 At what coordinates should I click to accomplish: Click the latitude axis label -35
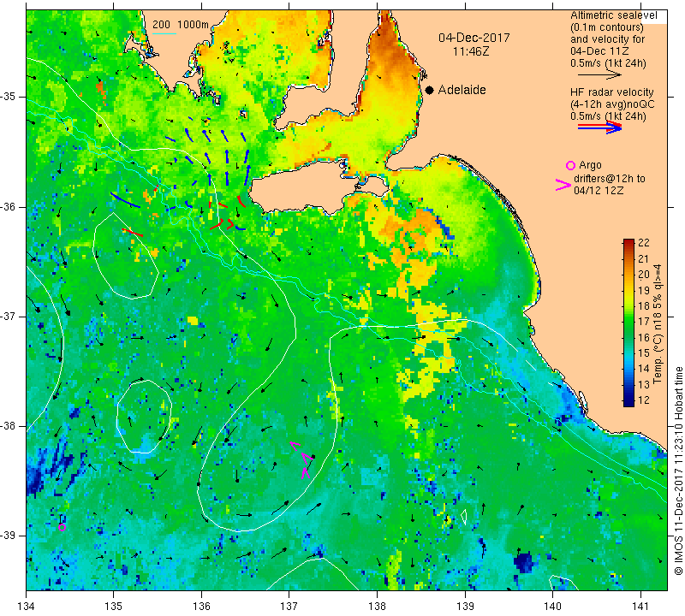[x=9, y=97]
